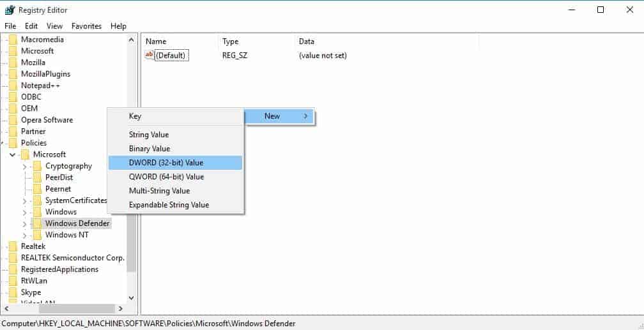
Task: Click the Windows Defender folder icon
Action: (37, 223)
